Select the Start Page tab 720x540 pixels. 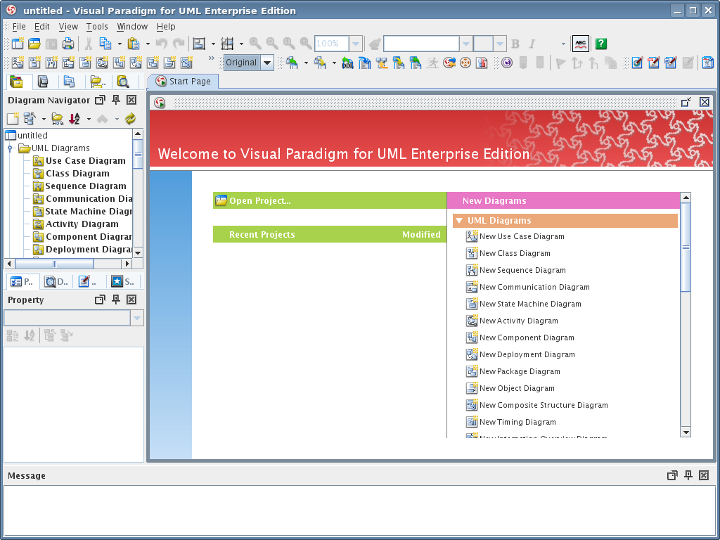[183, 81]
